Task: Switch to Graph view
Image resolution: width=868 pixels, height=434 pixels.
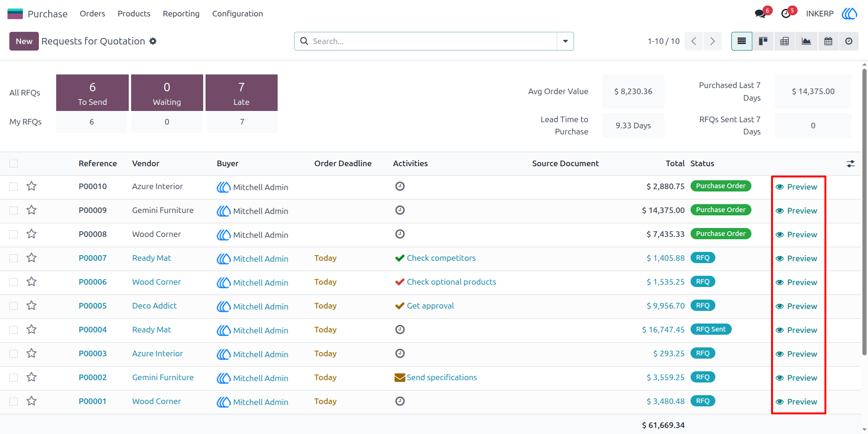Action: (806, 41)
